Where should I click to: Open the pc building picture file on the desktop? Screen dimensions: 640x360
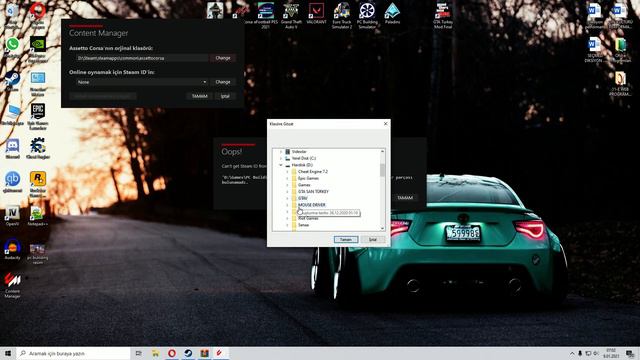click(38, 253)
